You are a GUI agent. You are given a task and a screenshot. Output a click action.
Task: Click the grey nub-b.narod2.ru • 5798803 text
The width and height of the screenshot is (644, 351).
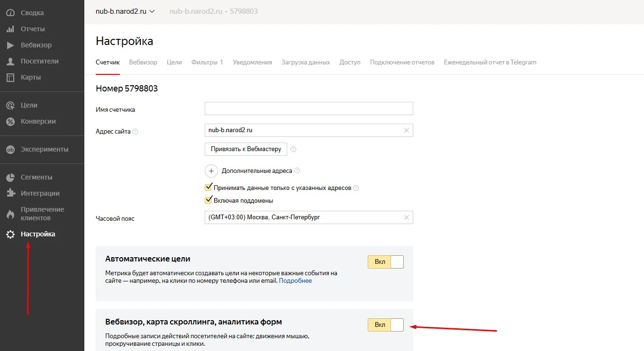point(214,11)
